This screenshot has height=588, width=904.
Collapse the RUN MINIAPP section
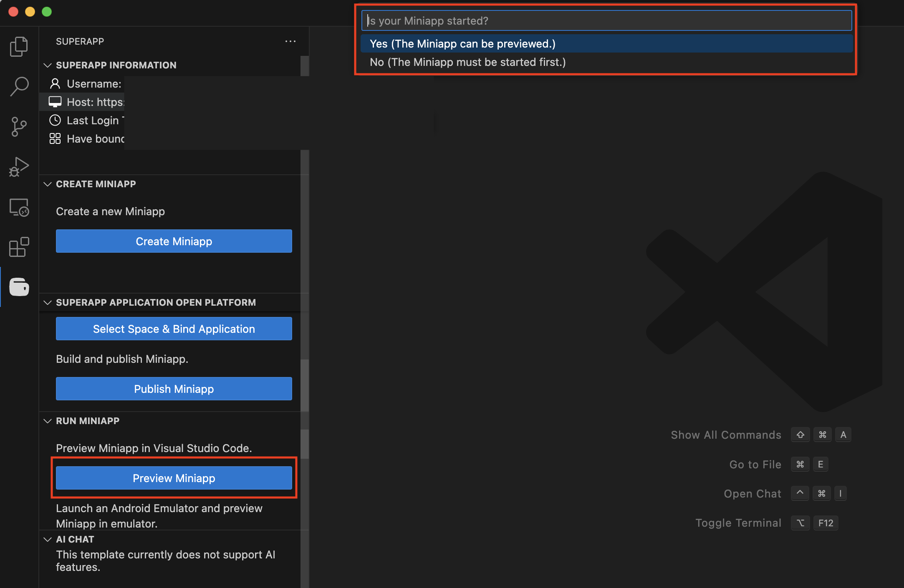coord(48,421)
